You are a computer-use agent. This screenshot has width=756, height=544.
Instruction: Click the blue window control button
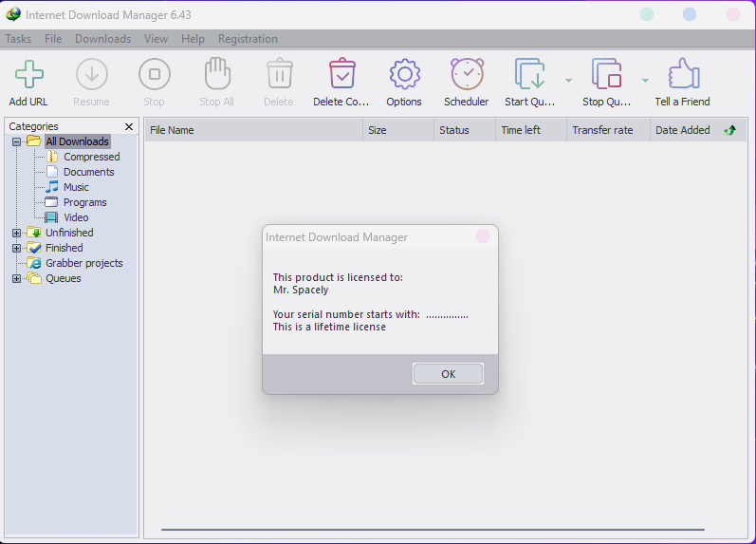(690, 14)
